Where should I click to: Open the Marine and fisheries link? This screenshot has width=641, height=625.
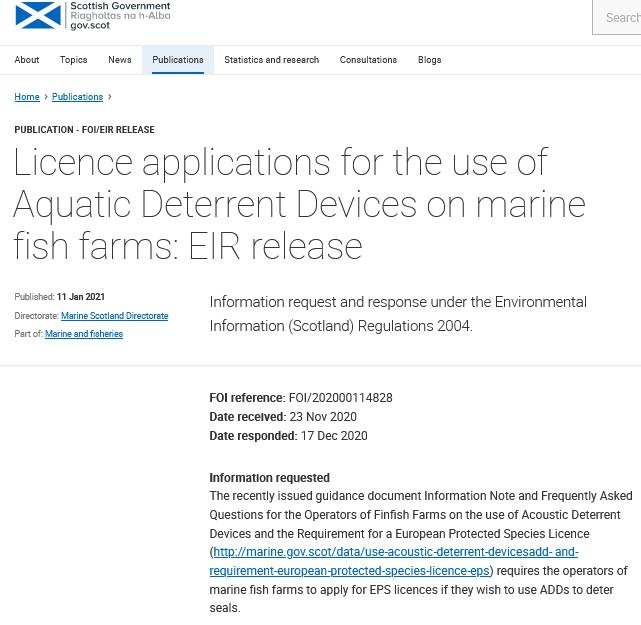point(84,334)
